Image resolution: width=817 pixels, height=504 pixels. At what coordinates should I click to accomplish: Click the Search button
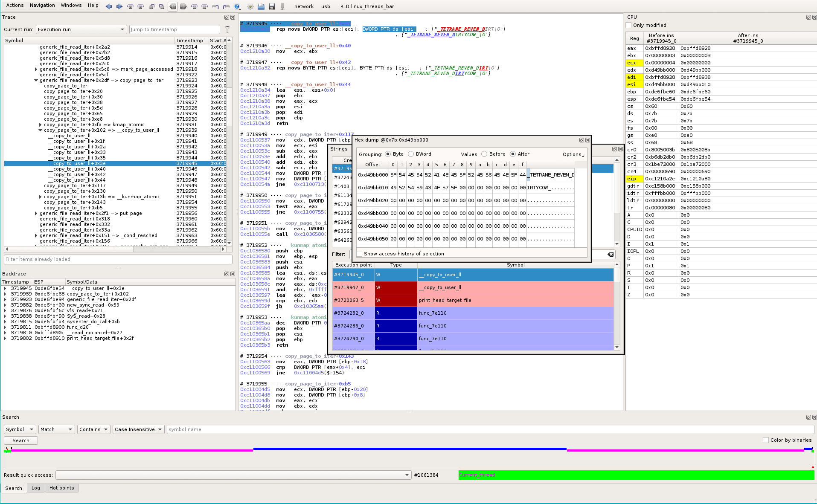[x=20, y=440]
